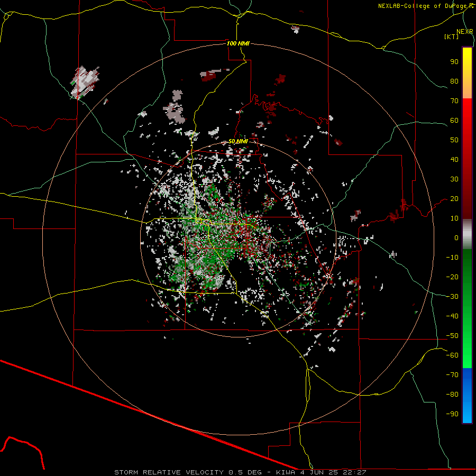The height and width of the screenshot is (476, 476).
Task: Click the positive 30 scale value
Action: tap(454, 179)
